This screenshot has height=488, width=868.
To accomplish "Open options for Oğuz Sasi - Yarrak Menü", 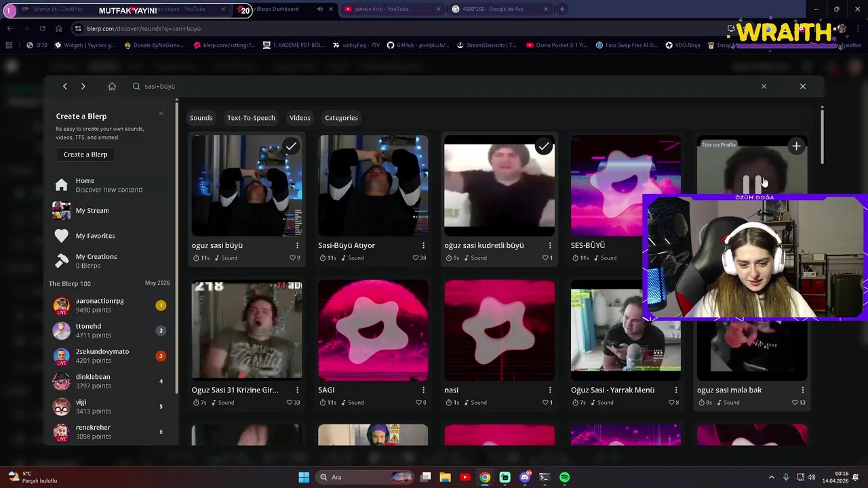I will point(676,390).
